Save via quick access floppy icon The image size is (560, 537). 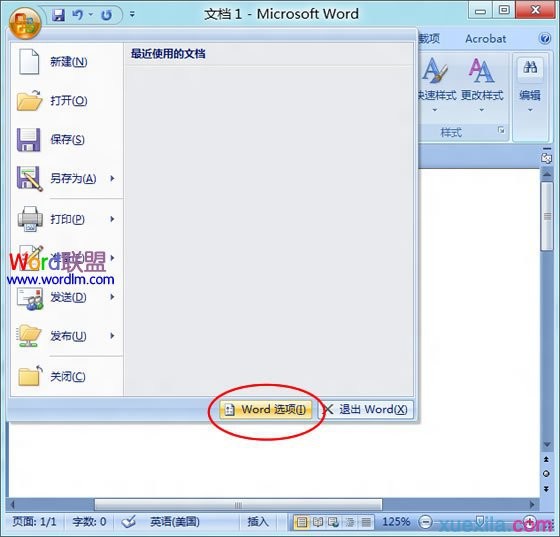pos(58,15)
